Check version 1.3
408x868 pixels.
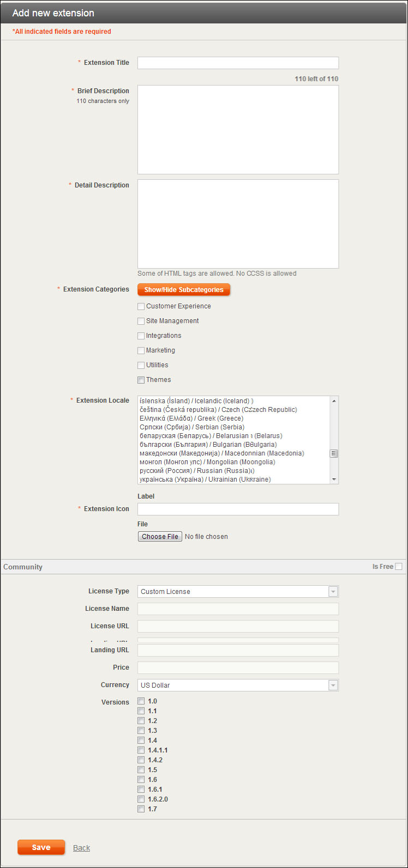tap(141, 731)
